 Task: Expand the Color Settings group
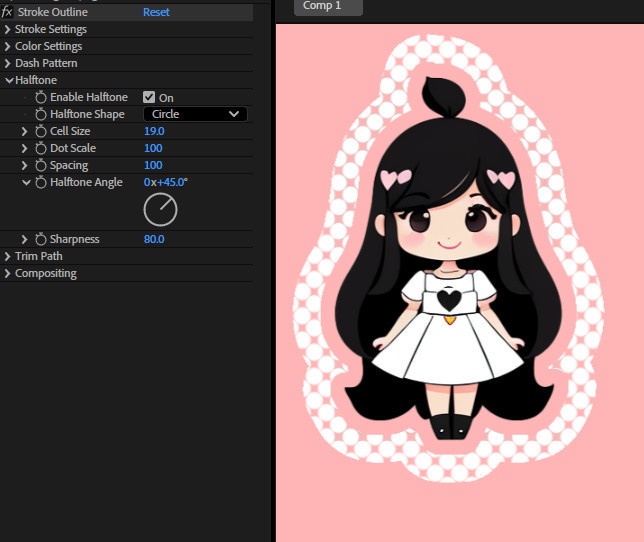coord(7,46)
